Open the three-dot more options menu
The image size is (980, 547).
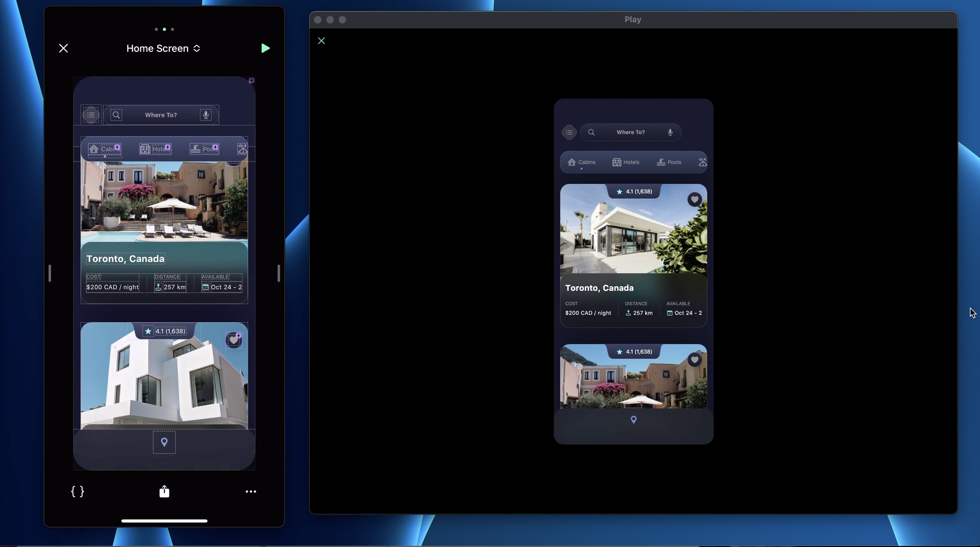(x=251, y=491)
